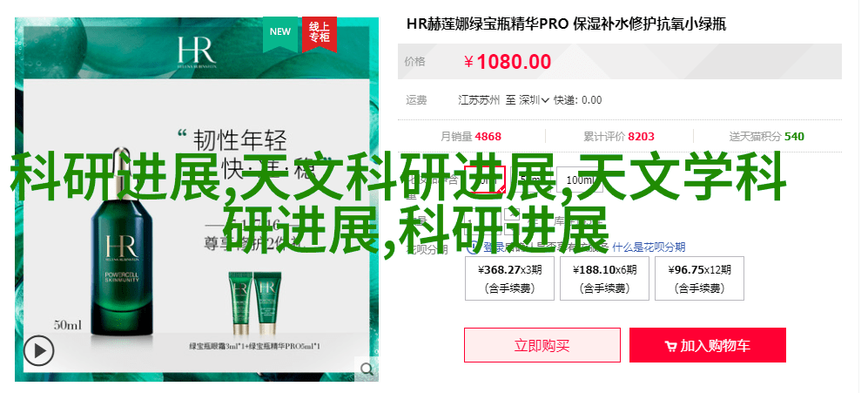Click the info icon beside 花呗分期

[471, 247]
